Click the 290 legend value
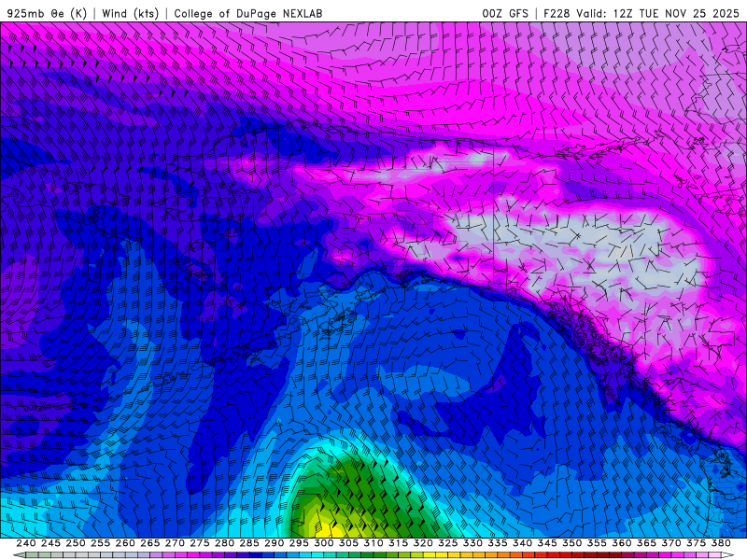The width and height of the screenshot is (747, 560). [x=274, y=543]
